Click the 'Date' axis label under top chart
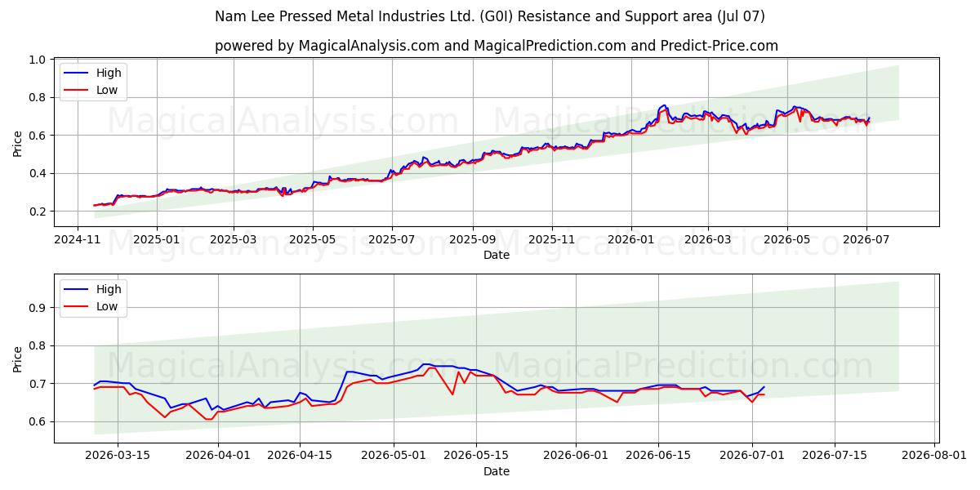Image resolution: width=980 pixels, height=490 pixels. [497, 255]
